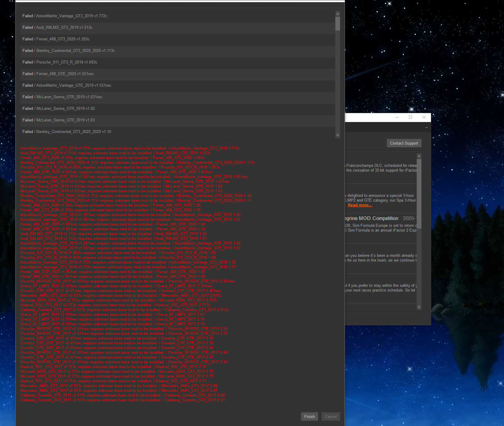Click the failed list scrollbar up arrow
Viewport: 504px width, 426px height.
pos(338,14)
